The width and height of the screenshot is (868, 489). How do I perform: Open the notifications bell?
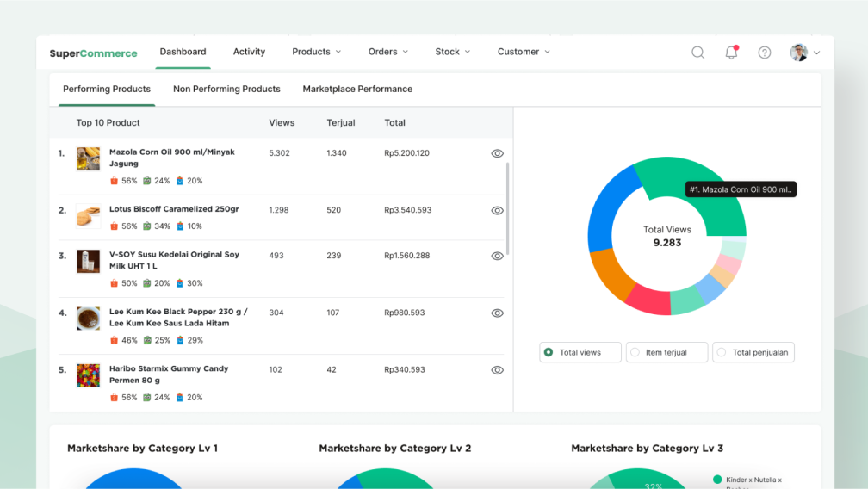(731, 52)
